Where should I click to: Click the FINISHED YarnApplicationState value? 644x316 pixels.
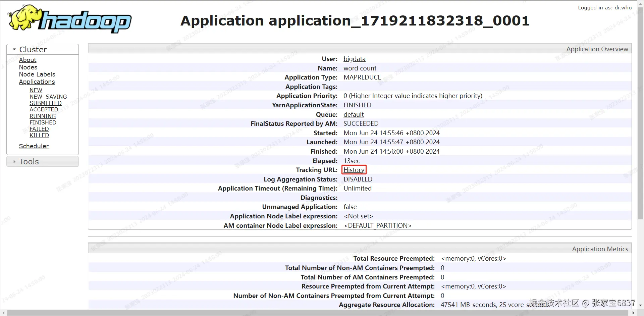(357, 105)
